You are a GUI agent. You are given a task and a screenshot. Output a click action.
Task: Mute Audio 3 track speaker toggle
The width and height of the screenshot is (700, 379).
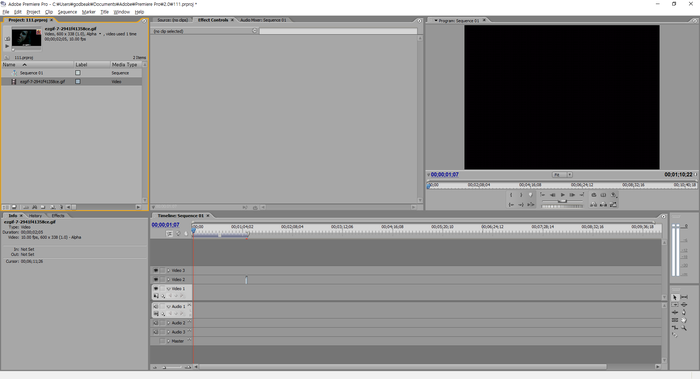click(x=156, y=332)
